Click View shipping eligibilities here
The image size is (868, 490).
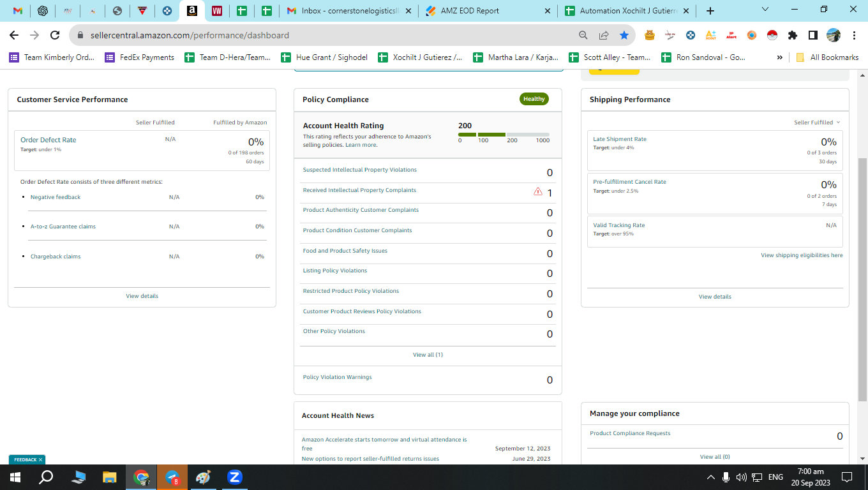(802, 255)
